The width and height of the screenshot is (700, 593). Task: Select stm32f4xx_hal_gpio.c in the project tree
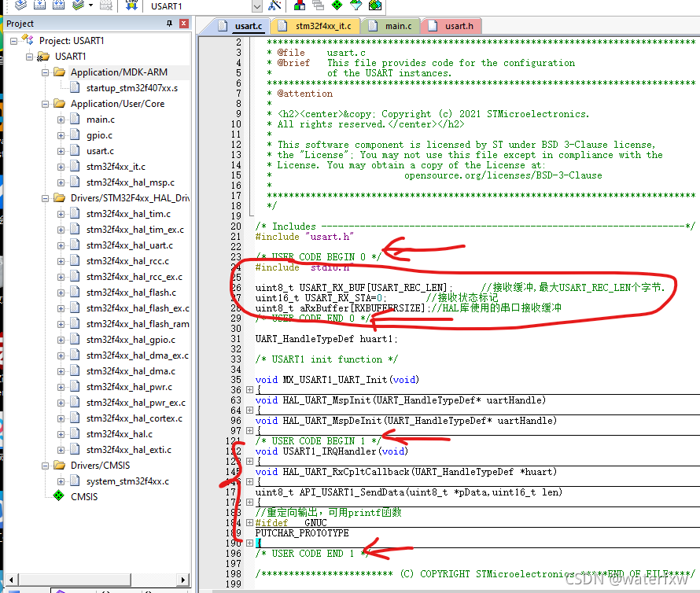click(x=131, y=340)
